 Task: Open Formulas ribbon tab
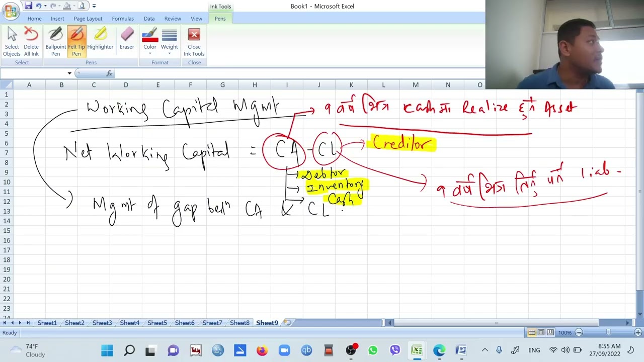[123, 19]
